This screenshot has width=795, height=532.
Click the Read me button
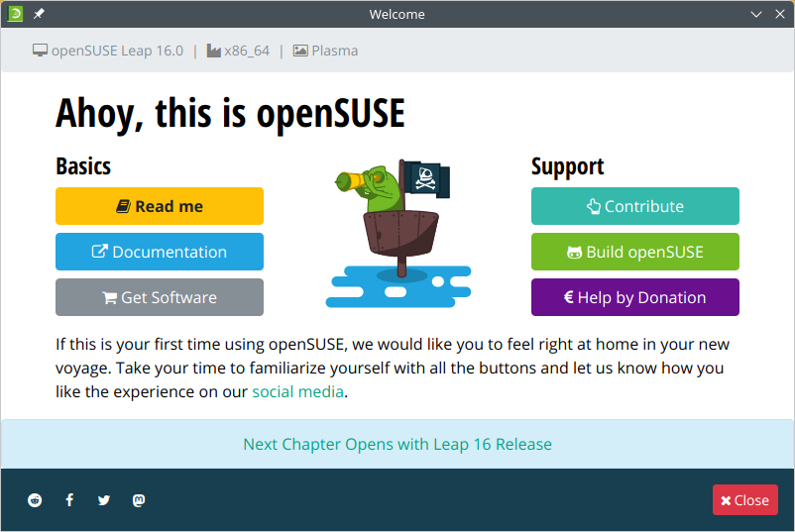[160, 206]
